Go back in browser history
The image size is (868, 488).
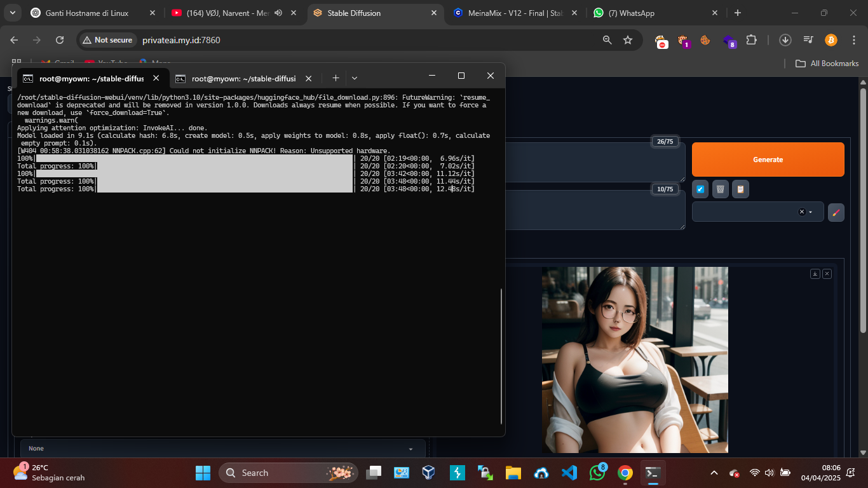pos(15,40)
